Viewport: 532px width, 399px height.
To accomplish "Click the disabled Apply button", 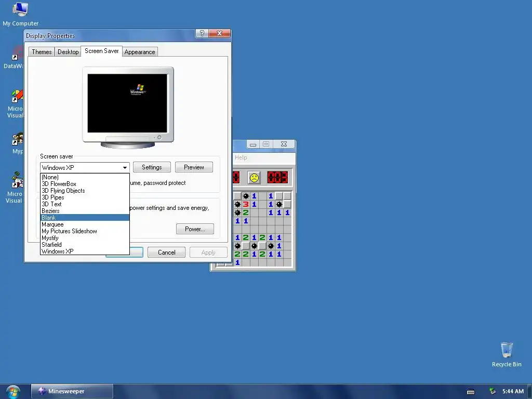I will tap(208, 252).
